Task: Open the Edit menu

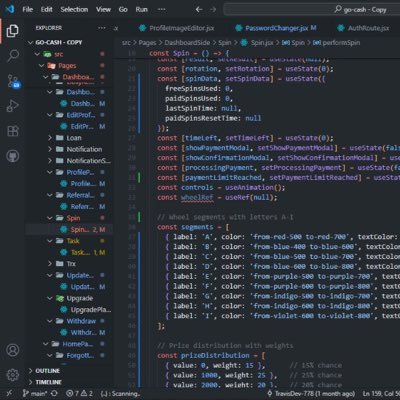Action: click(x=47, y=9)
